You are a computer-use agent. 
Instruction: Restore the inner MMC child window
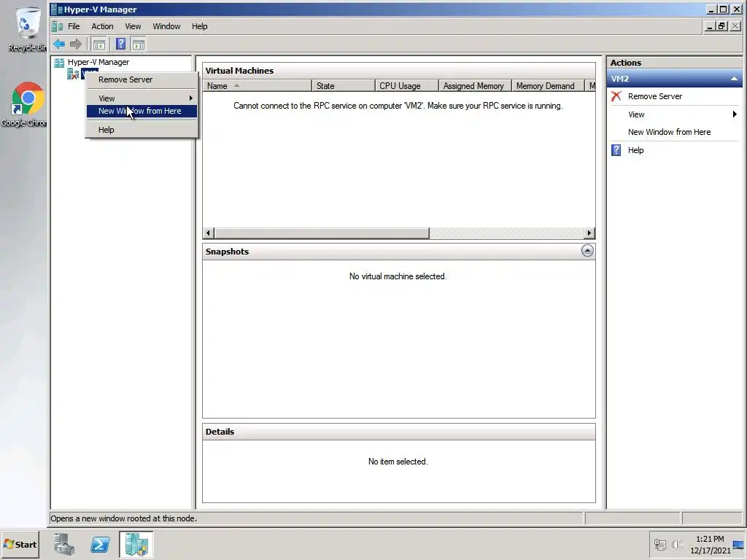coord(722,26)
